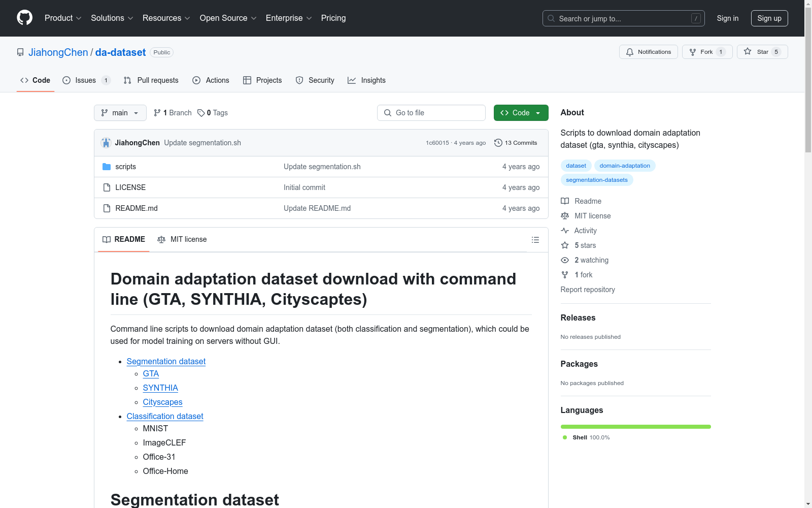812x508 pixels.
Task: Click the Sign up button
Action: pyautogui.click(x=769, y=18)
